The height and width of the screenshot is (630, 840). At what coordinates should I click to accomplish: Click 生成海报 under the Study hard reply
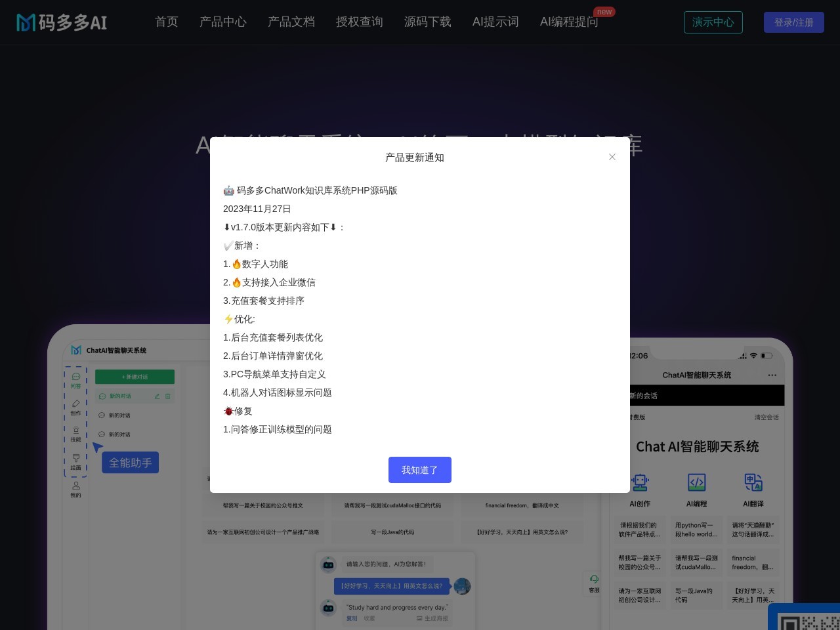coord(432,618)
